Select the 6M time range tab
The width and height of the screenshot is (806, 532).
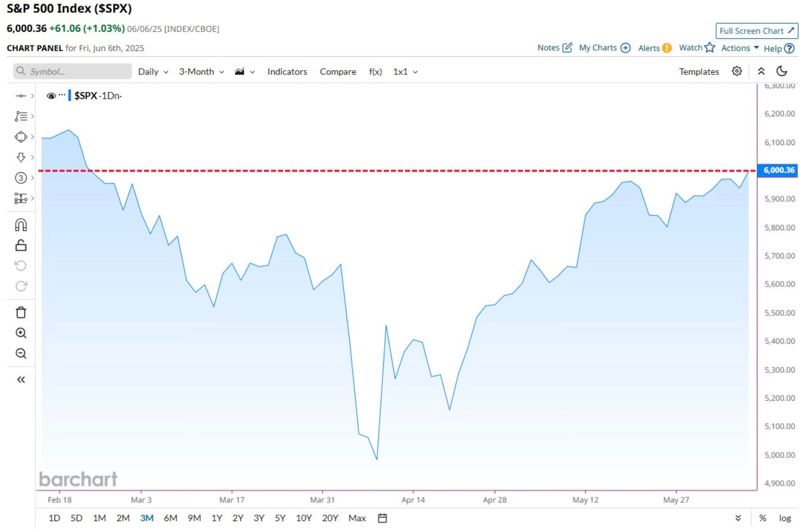170,518
